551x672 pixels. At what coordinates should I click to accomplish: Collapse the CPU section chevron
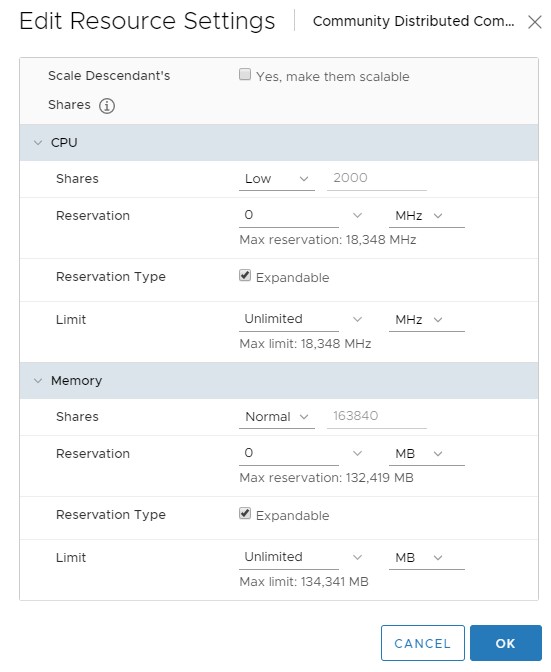(x=38, y=143)
